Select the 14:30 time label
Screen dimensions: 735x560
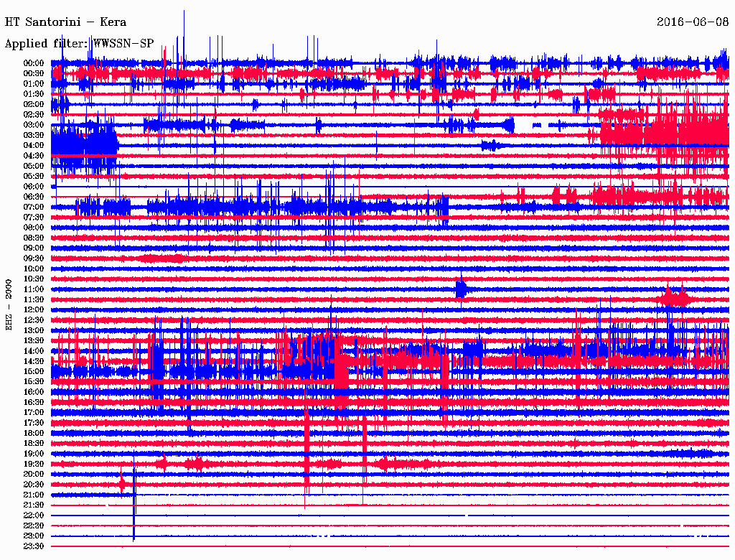point(34,361)
